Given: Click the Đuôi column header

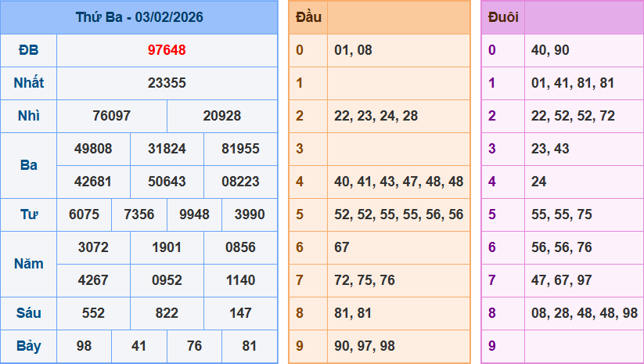Looking at the screenshot, I should point(502,17).
